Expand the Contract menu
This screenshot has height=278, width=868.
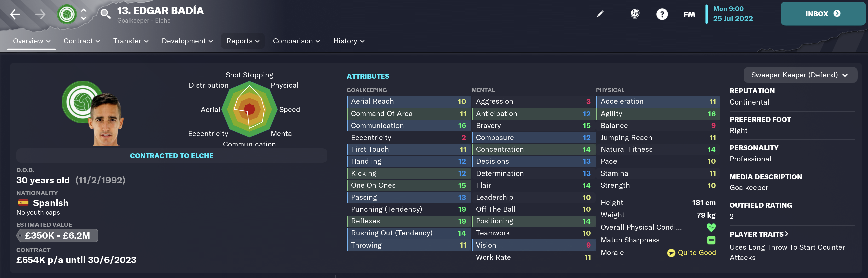(82, 41)
